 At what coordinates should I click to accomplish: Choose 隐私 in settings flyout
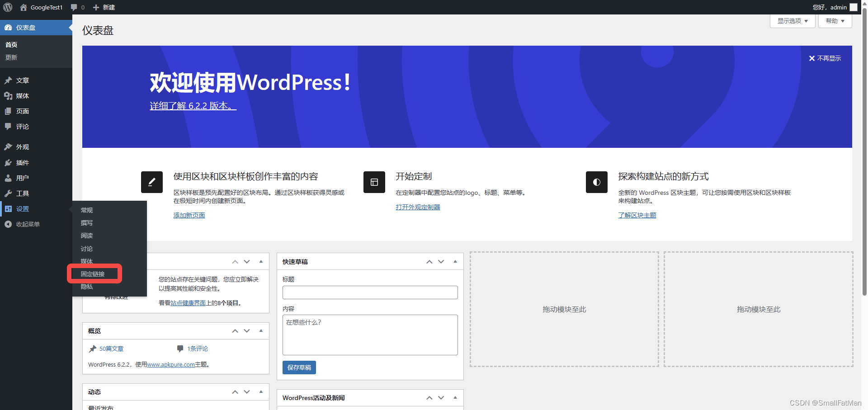[x=87, y=287]
